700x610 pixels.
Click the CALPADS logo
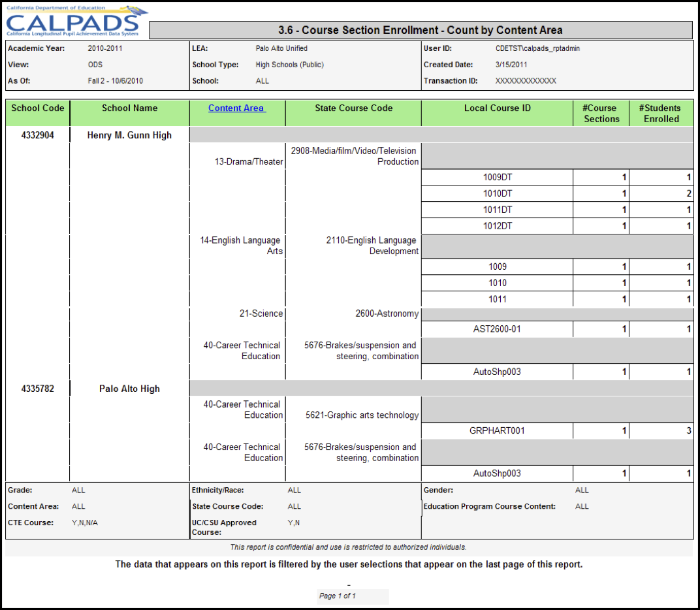76,21
